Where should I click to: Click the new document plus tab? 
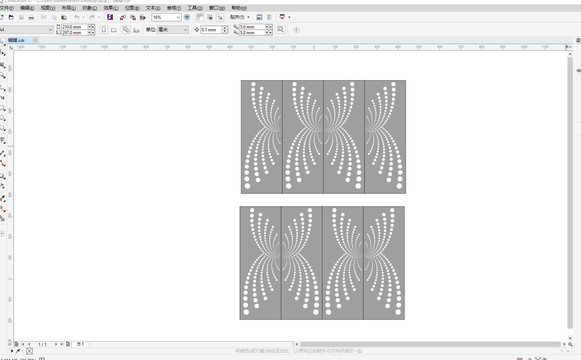[36, 40]
